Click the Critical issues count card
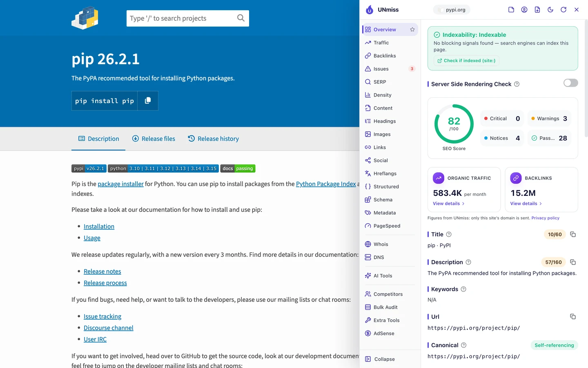The image size is (588, 368). 502,119
